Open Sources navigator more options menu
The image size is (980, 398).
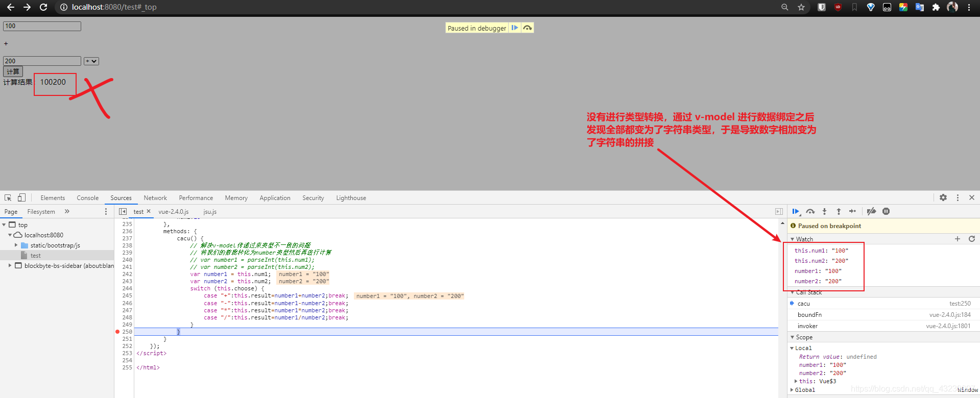pos(106,211)
